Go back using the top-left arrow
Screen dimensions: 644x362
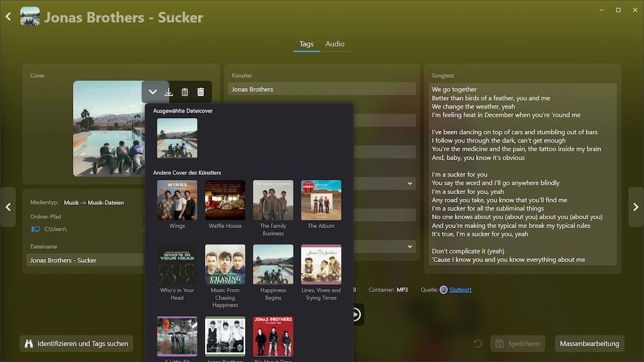click(x=8, y=17)
